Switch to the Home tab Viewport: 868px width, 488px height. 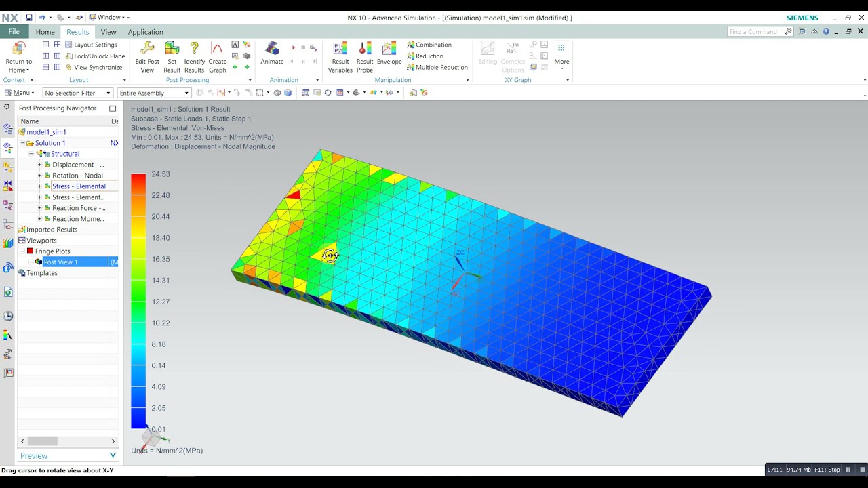click(x=45, y=32)
